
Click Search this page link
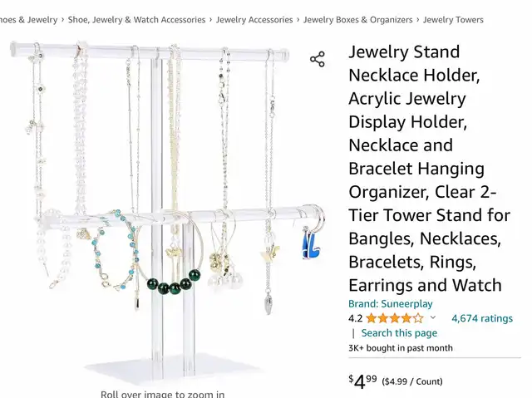(x=399, y=333)
